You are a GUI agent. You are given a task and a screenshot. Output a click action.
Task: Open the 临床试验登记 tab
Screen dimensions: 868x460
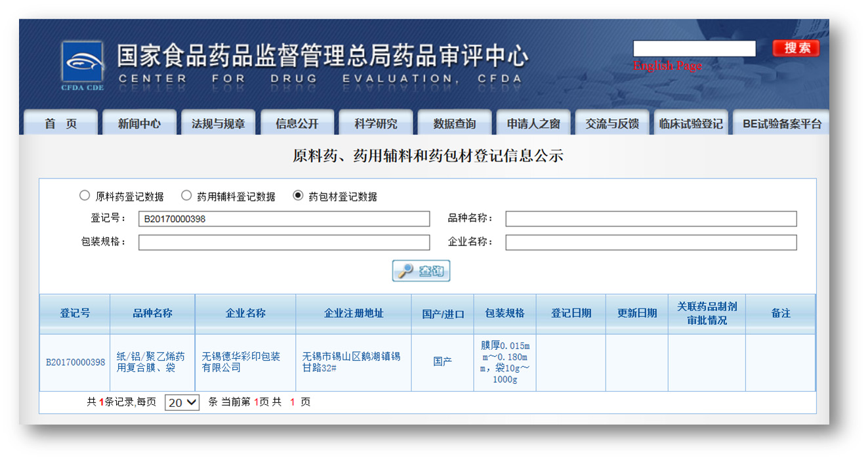click(691, 123)
